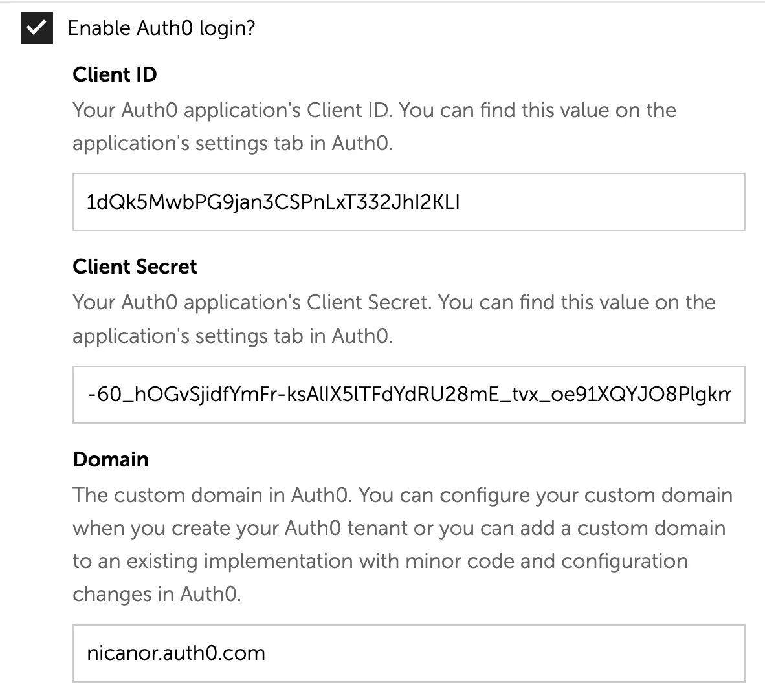
Task: Click the Enable Auth0 login label text
Action: point(162,28)
